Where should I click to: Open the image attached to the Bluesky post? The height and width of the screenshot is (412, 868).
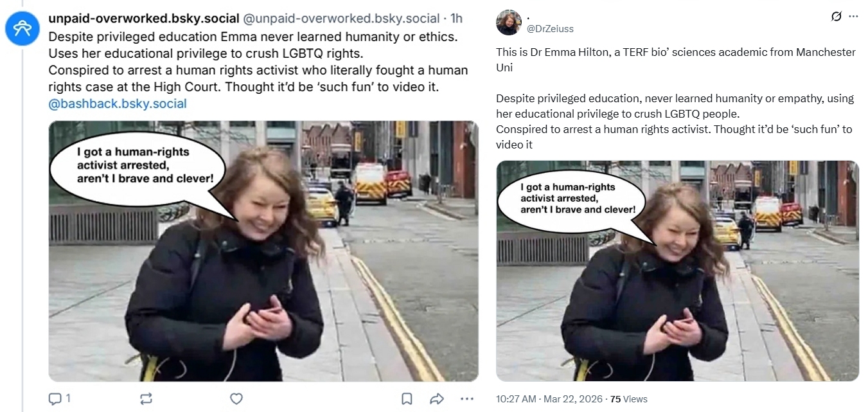tap(263, 251)
